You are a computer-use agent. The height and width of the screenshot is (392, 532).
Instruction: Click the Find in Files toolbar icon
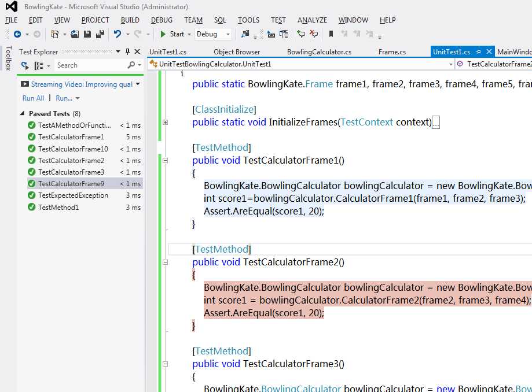(x=245, y=34)
